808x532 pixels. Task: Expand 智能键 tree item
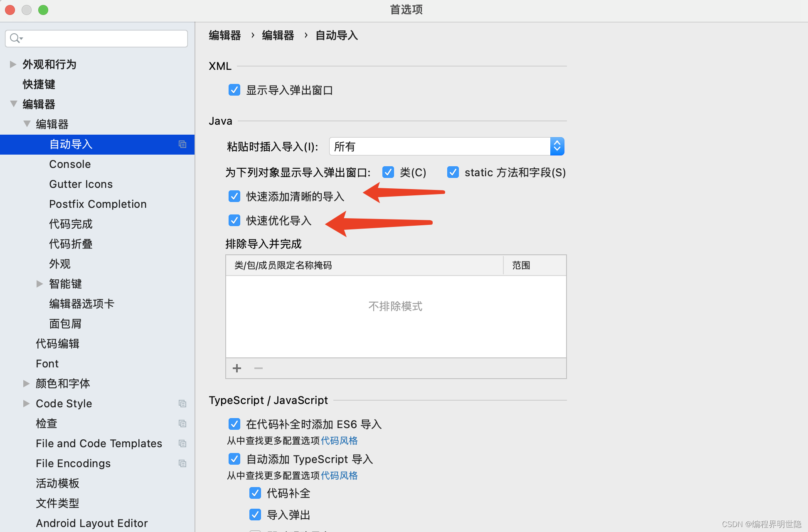click(x=37, y=283)
